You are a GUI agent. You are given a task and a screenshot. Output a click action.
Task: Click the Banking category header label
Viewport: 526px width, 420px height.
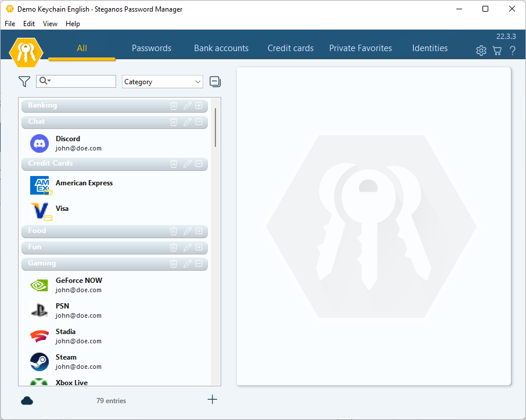pos(42,105)
